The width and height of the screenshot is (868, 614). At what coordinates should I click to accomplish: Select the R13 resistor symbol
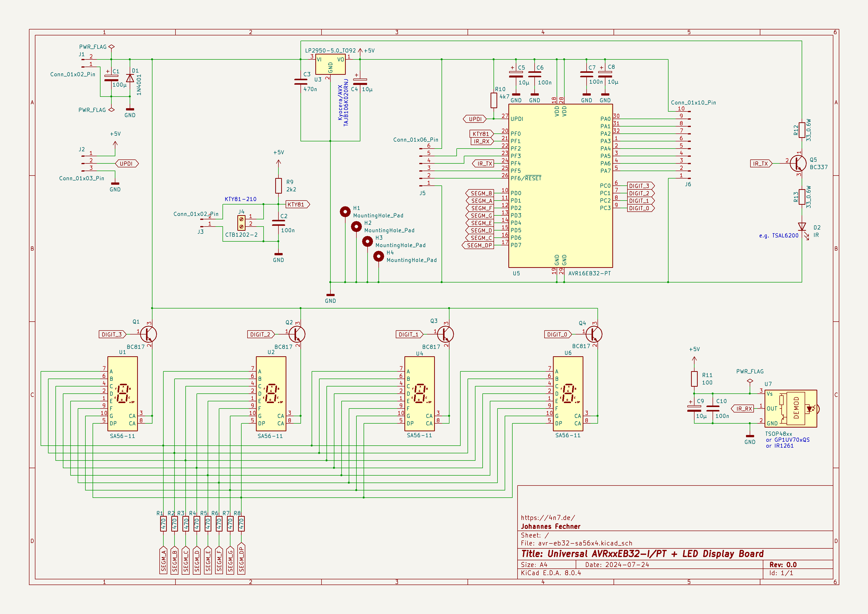pyautogui.click(x=802, y=197)
